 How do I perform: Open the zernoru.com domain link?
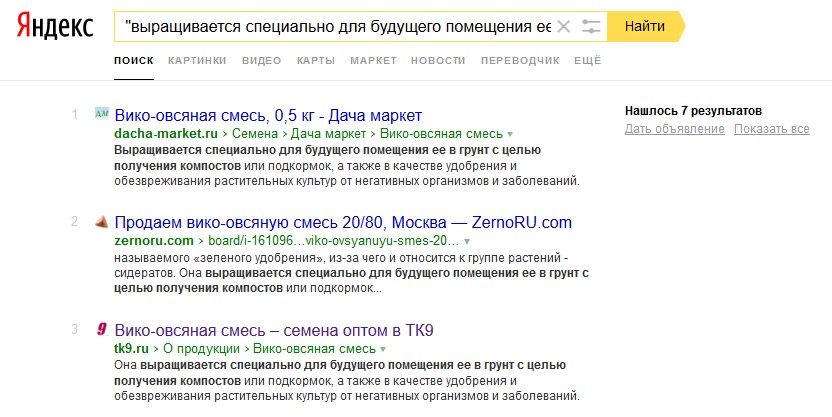pos(154,241)
